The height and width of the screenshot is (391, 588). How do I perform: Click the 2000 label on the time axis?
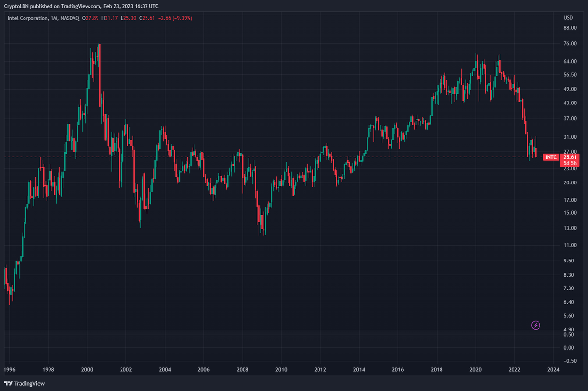(87, 370)
